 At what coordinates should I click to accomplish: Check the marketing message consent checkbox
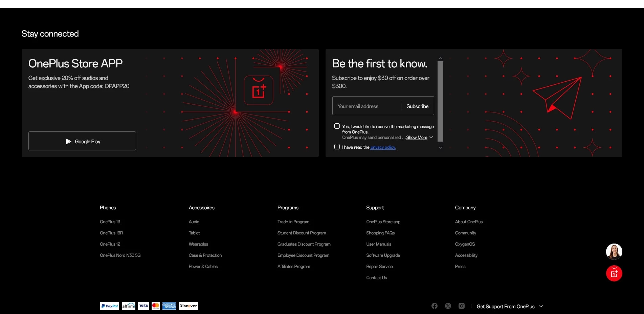click(x=337, y=126)
